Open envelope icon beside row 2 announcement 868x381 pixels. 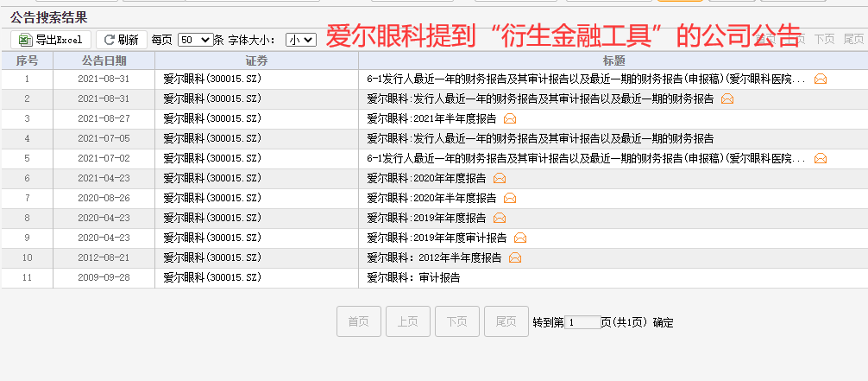click(x=727, y=98)
